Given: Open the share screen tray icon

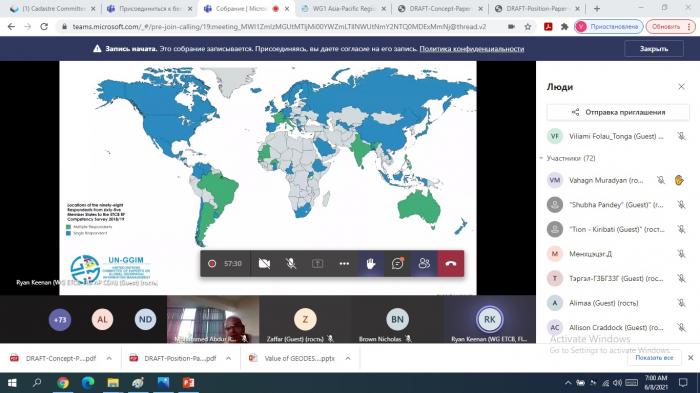Looking at the screenshot, I should pos(317,263).
